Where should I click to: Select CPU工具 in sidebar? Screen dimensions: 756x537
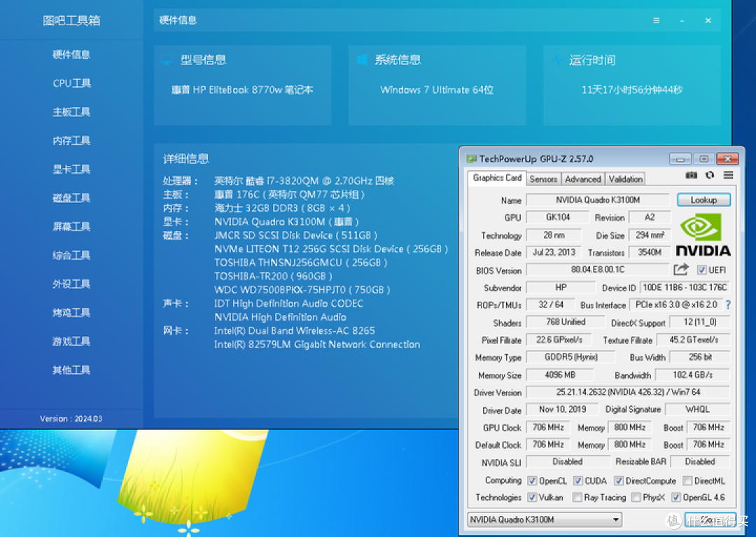point(71,83)
